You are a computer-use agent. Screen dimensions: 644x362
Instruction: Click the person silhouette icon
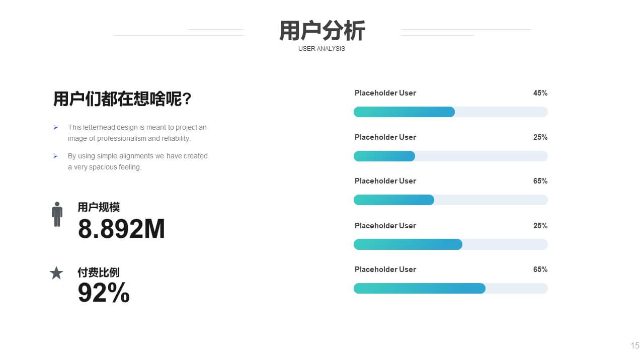click(57, 214)
